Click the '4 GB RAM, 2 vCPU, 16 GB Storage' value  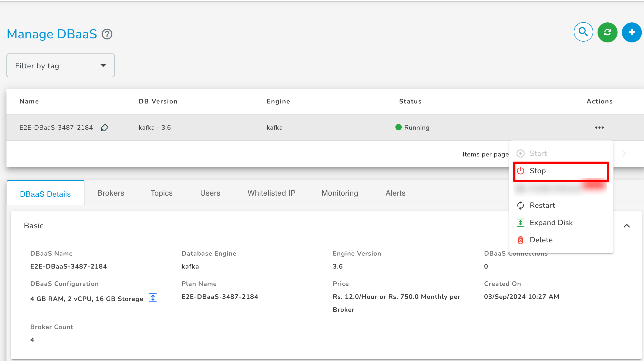pyautogui.click(x=87, y=299)
